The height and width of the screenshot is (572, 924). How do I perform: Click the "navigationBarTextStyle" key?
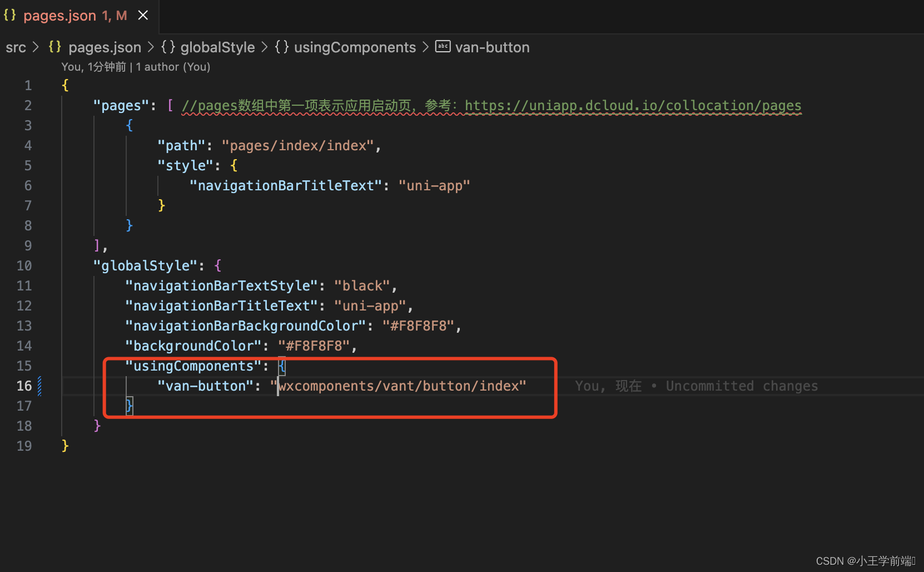click(x=221, y=286)
